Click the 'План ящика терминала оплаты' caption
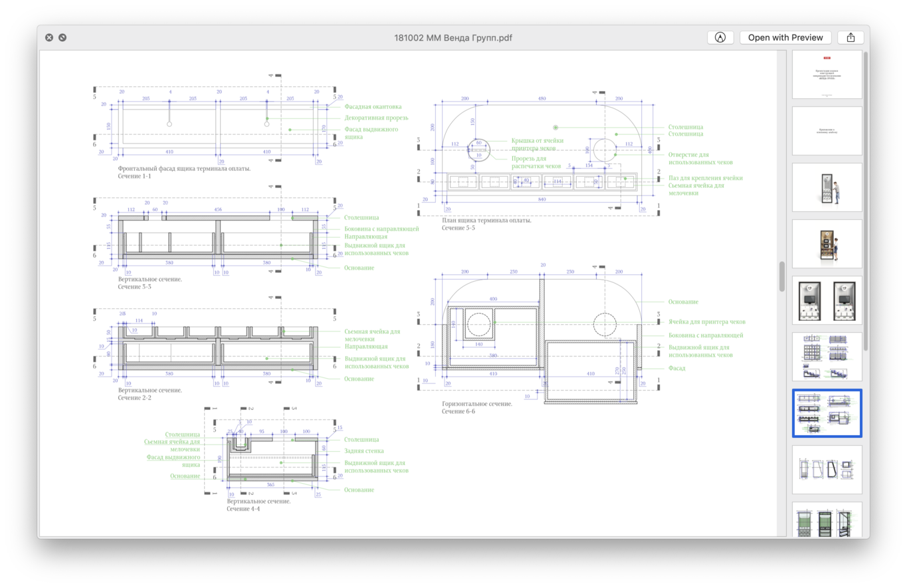Viewport: 907px width, 588px height. (x=486, y=221)
